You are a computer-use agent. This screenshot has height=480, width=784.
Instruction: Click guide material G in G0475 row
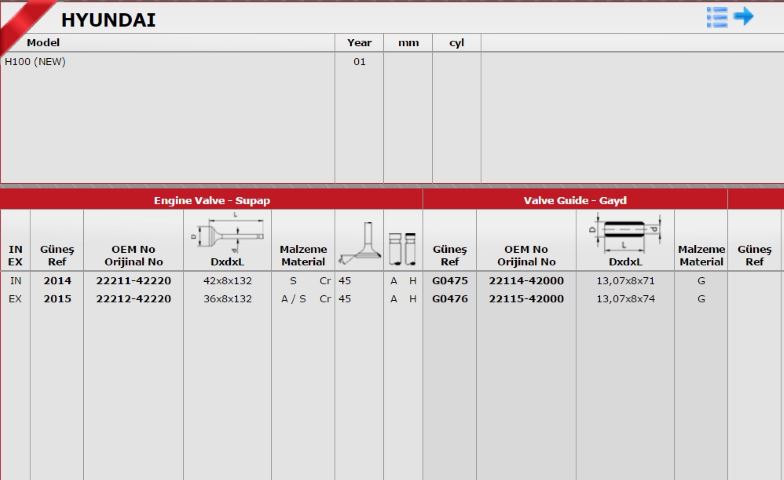pos(701,280)
